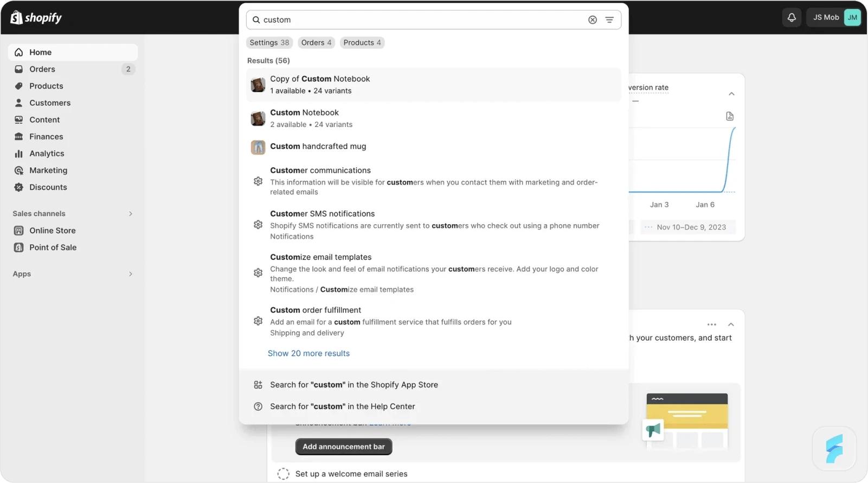
Task: Open the three-dots menu on lower card
Action: [x=712, y=325]
